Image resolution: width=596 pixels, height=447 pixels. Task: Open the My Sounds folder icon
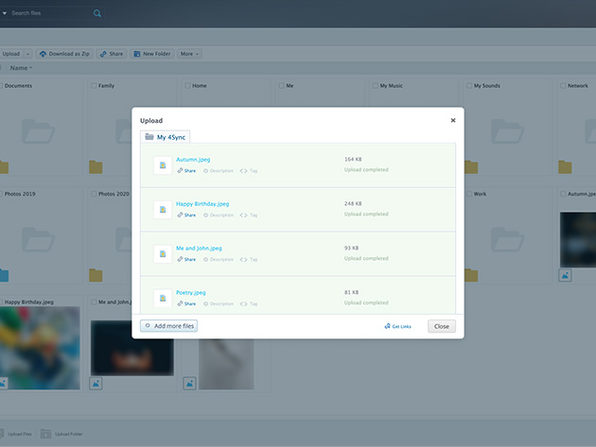[x=507, y=131]
